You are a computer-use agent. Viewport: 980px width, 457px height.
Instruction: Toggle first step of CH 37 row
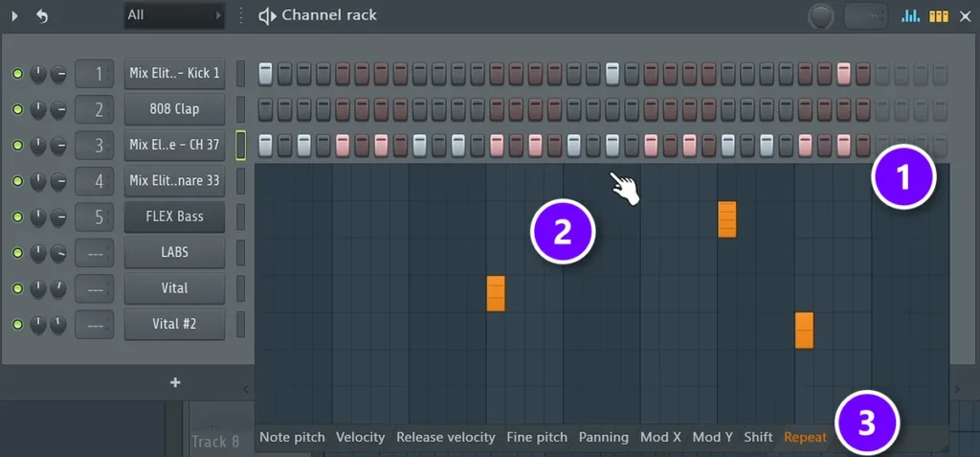tap(266, 146)
